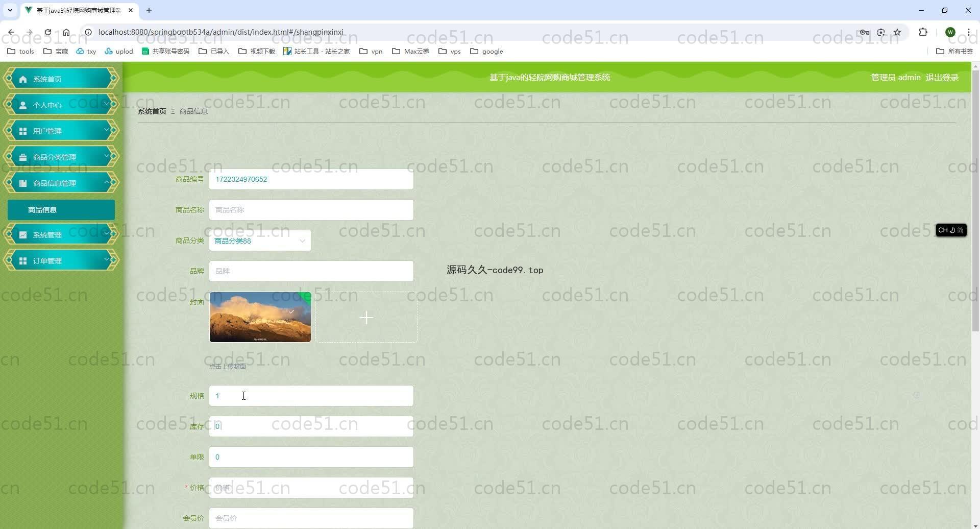Open the 系统首页 sidebar menu item
The height and width of the screenshot is (529, 980).
click(61, 79)
